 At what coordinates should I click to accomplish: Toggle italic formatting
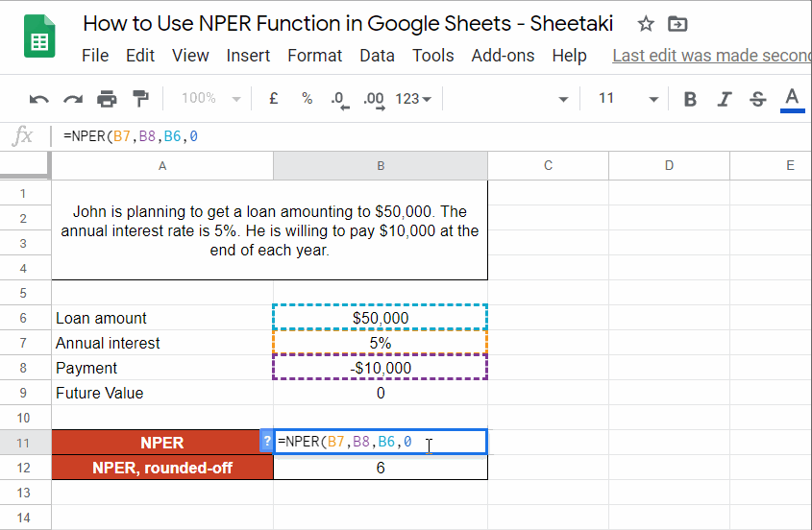pyautogui.click(x=724, y=99)
